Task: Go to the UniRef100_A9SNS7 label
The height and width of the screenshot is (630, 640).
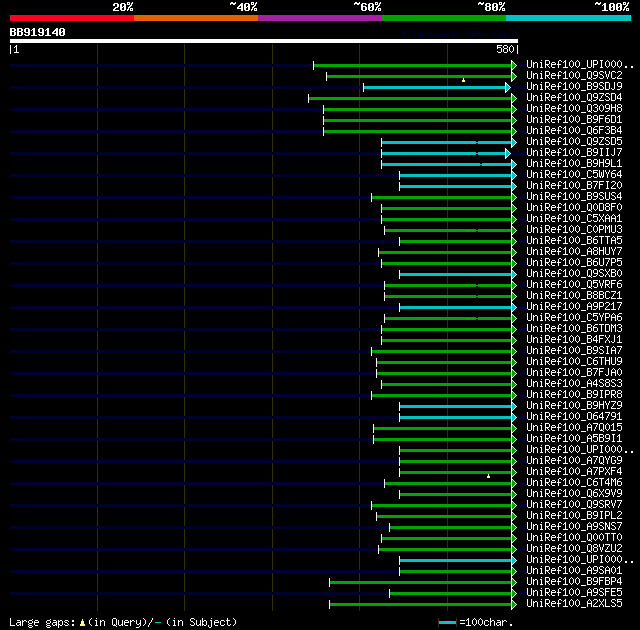Action: [574, 527]
